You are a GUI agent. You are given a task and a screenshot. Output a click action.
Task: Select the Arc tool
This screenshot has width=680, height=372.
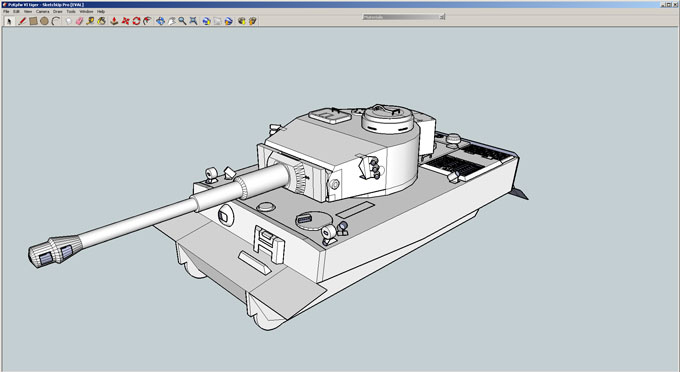coord(56,21)
